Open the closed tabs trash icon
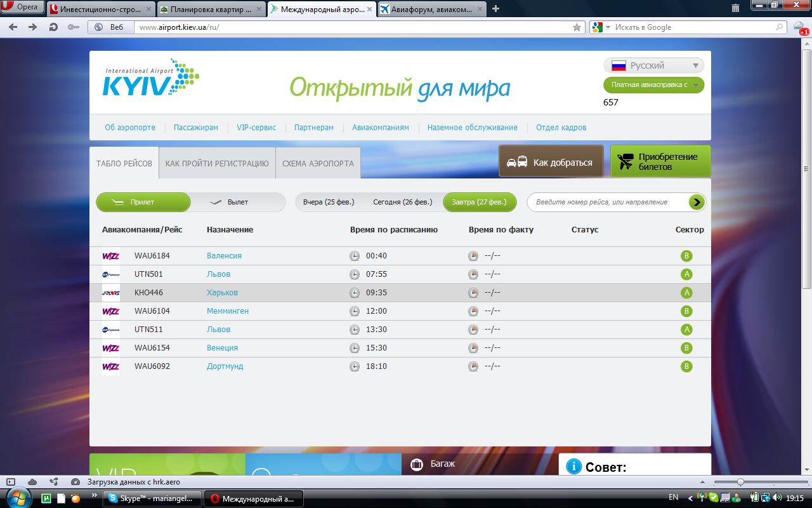Screen dimensions: 812x508 point(735,8)
